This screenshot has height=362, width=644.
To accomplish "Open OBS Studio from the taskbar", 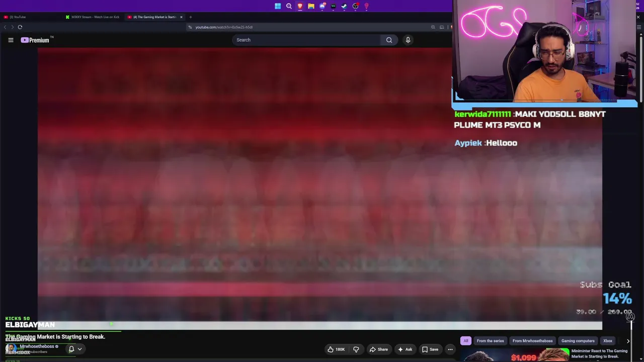I will click(x=355, y=6).
